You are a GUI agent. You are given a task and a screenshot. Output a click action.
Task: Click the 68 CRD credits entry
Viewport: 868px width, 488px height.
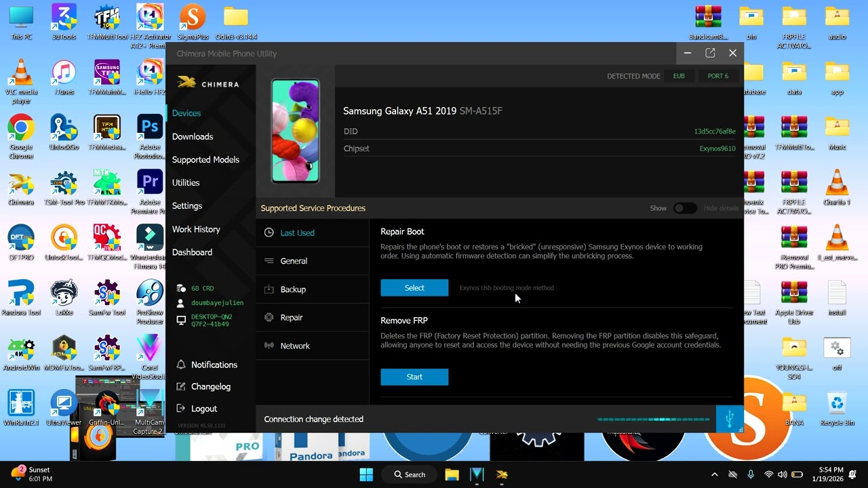click(x=203, y=288)
